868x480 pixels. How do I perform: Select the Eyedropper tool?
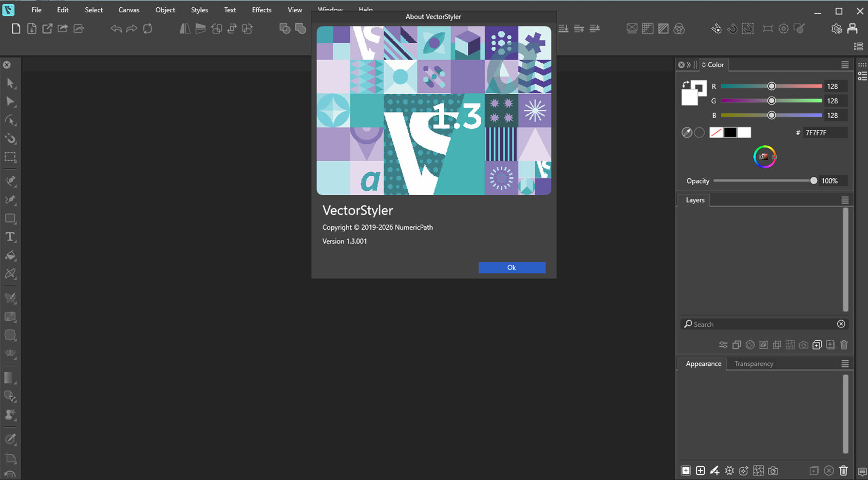coord(10,438)
